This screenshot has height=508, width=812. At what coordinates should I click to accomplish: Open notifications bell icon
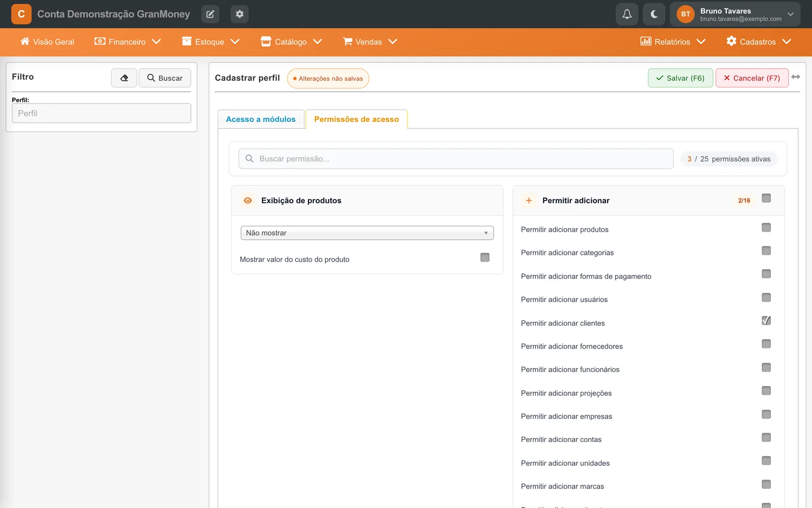(627, 14)
